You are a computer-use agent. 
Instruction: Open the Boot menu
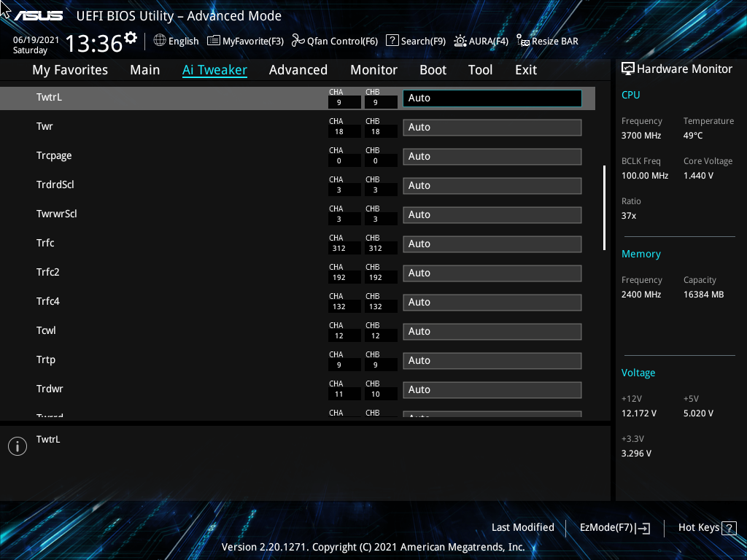click(433, 69)
